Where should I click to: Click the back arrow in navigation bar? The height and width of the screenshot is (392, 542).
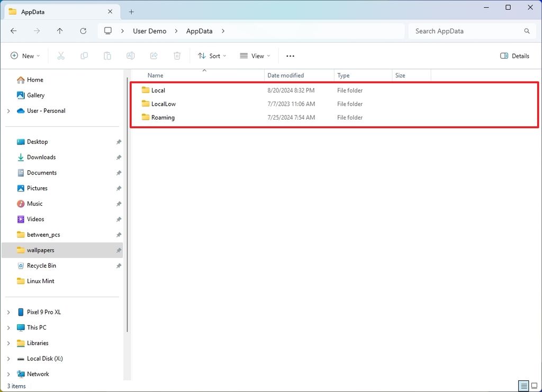click(13, 31)
